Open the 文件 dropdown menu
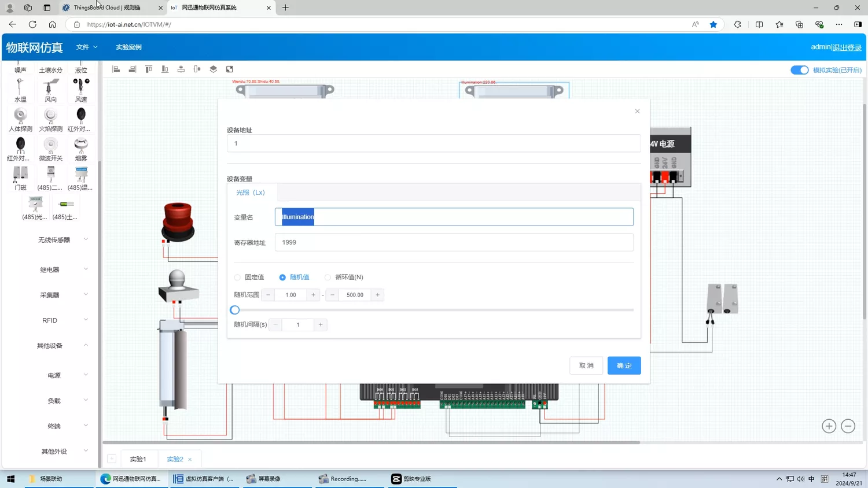The width and height of the screenshot is (868, 488). (87, 47)
